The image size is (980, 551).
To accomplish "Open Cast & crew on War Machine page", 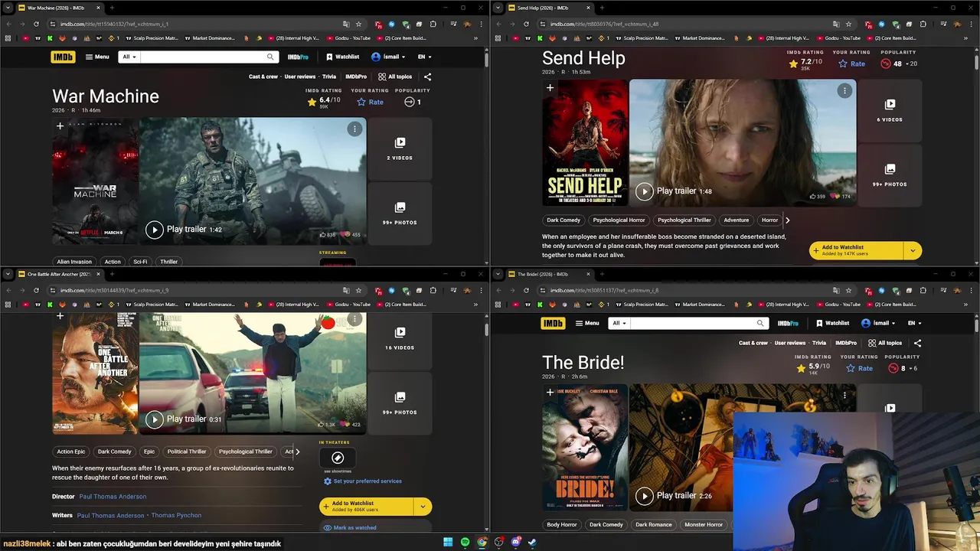I will pos(263,77).
